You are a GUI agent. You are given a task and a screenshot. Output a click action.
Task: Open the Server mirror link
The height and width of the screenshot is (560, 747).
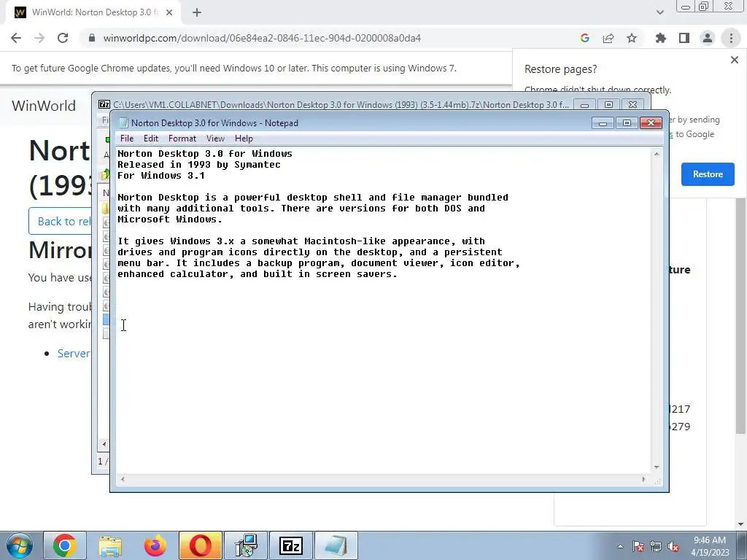coord(74,354)
